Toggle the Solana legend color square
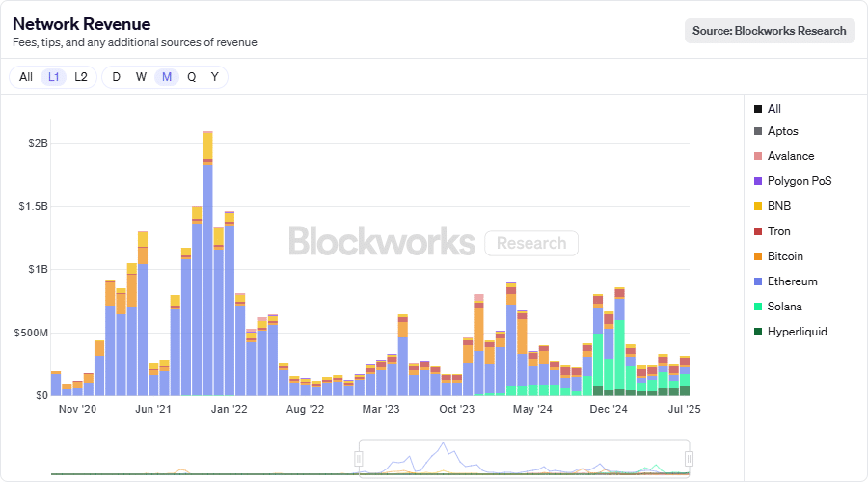The height and width of the screenshot is (482, 868). 758,307
